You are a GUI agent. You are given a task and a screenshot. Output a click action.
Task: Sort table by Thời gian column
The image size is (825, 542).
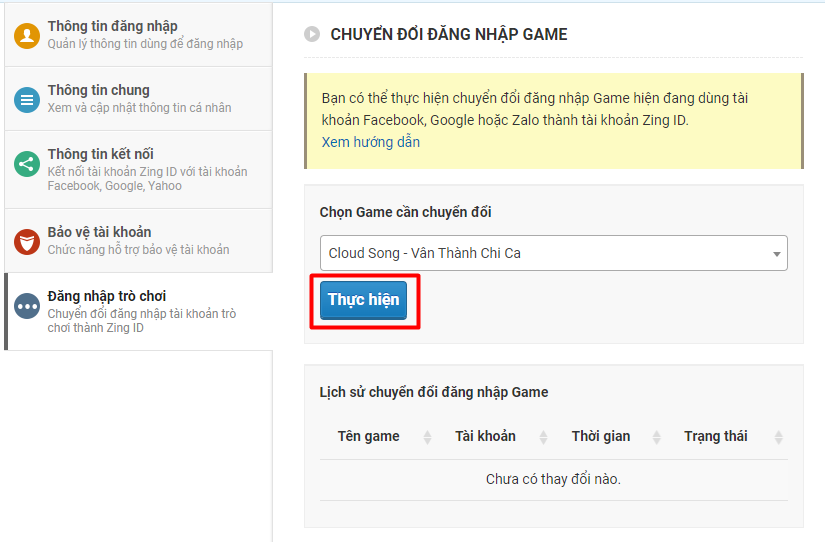(601, 436)
